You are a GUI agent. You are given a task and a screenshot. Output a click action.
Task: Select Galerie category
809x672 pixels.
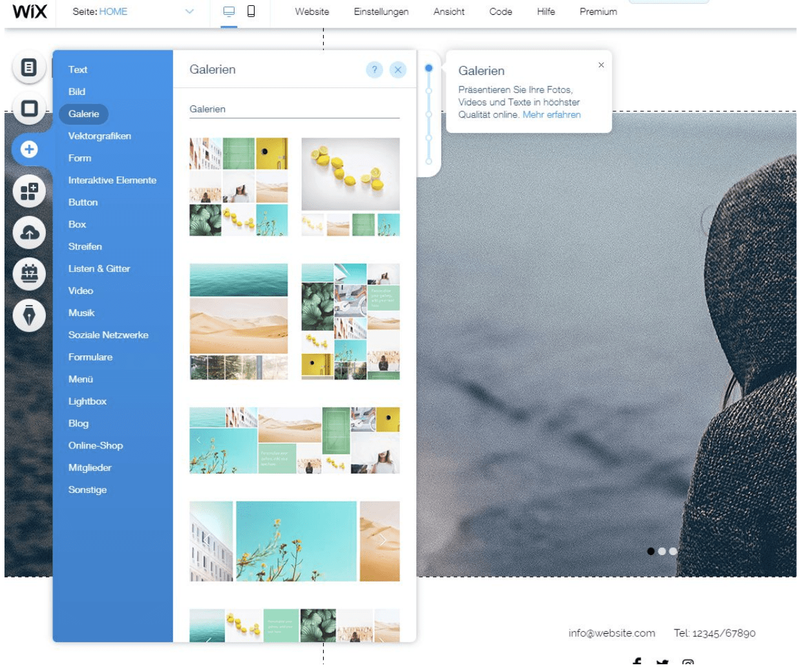tap(84, 114)
